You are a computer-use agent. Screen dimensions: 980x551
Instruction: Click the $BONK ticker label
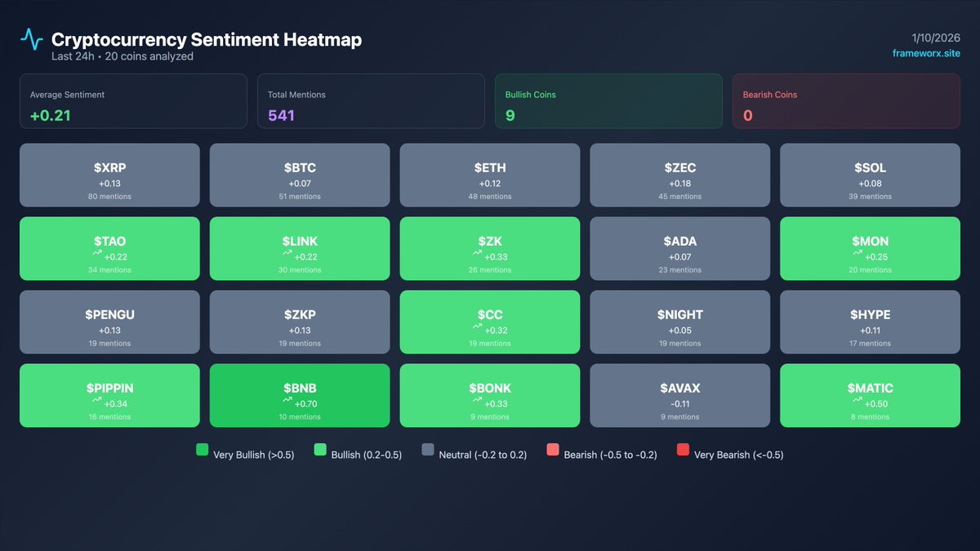490,389
